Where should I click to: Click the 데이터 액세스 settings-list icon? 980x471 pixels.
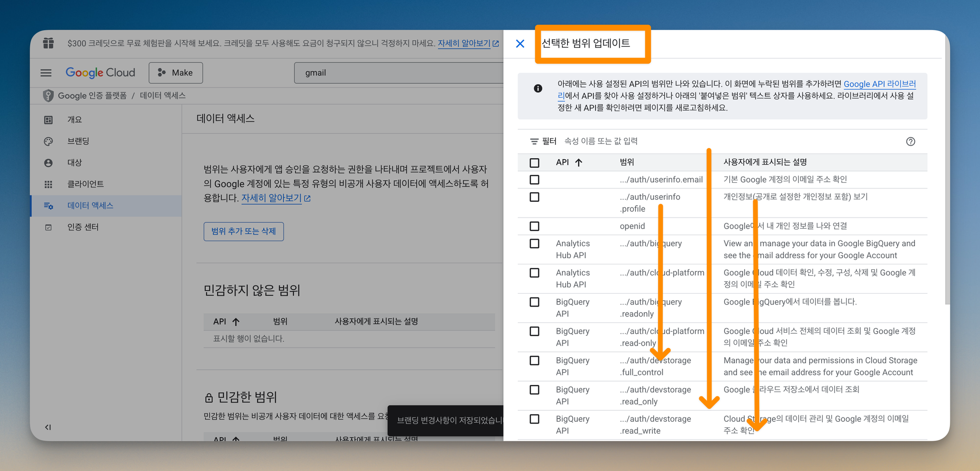(x=48, y=206)
